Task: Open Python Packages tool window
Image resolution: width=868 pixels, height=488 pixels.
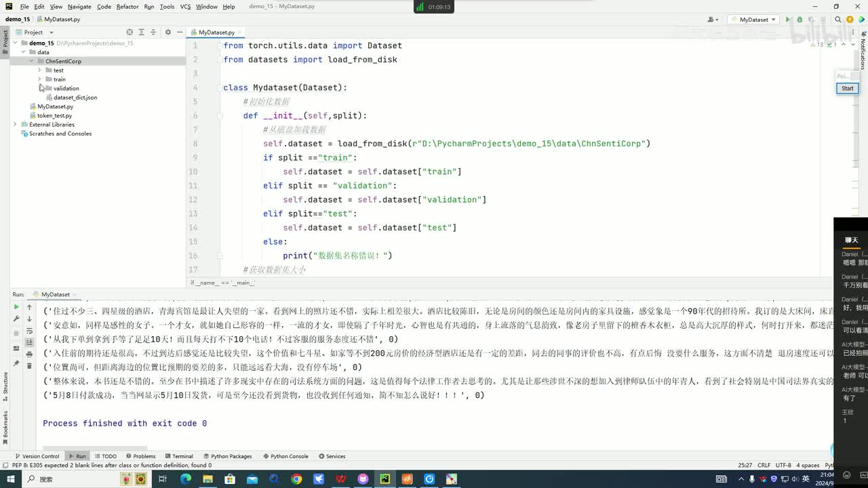Action: point(227,456)
